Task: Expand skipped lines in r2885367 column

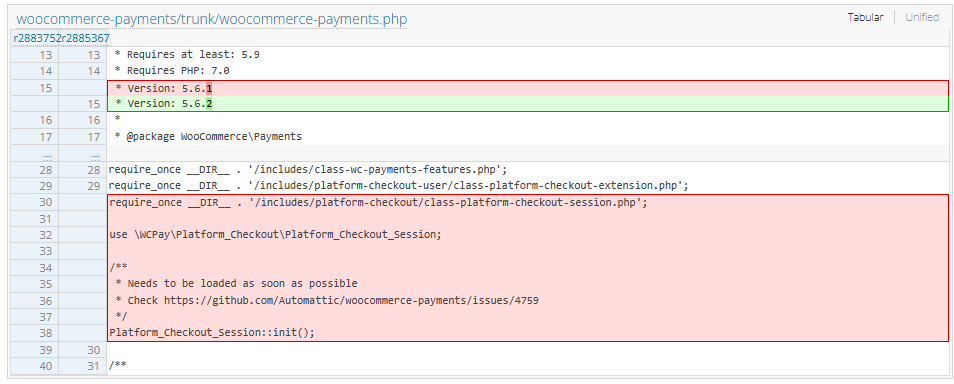Action: coord(95,153)
